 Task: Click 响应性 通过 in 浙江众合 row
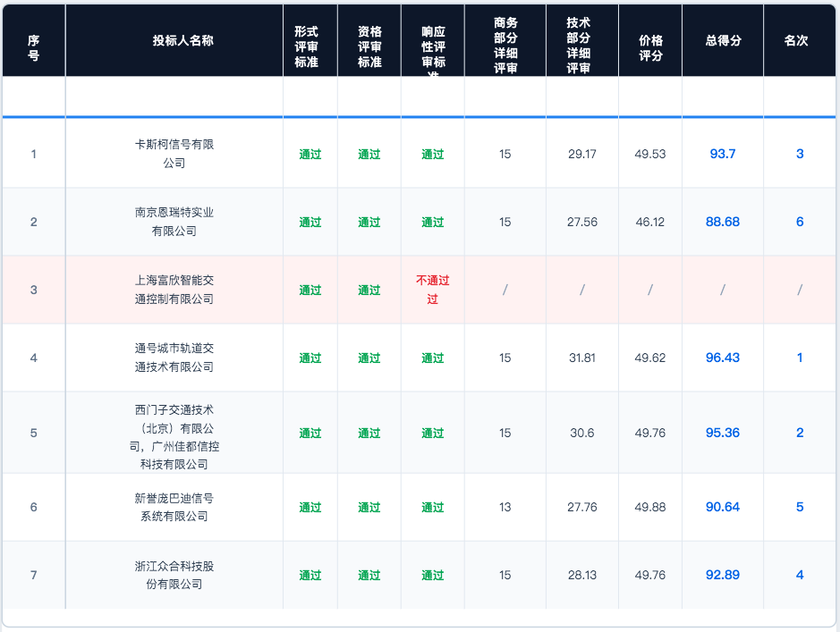pyautogui.click(x=432, y=576)
